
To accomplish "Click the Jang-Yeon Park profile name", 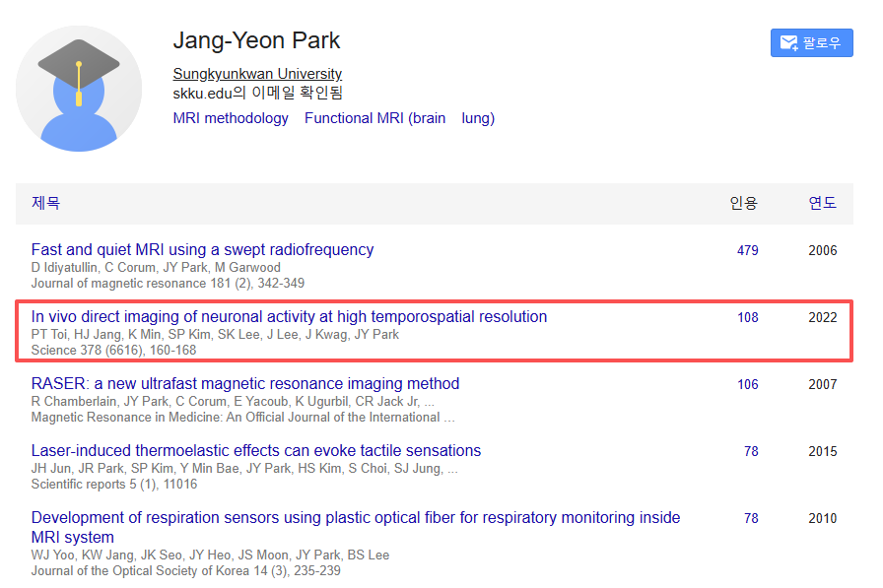I will pyautogui.click(x=256, y=40).
